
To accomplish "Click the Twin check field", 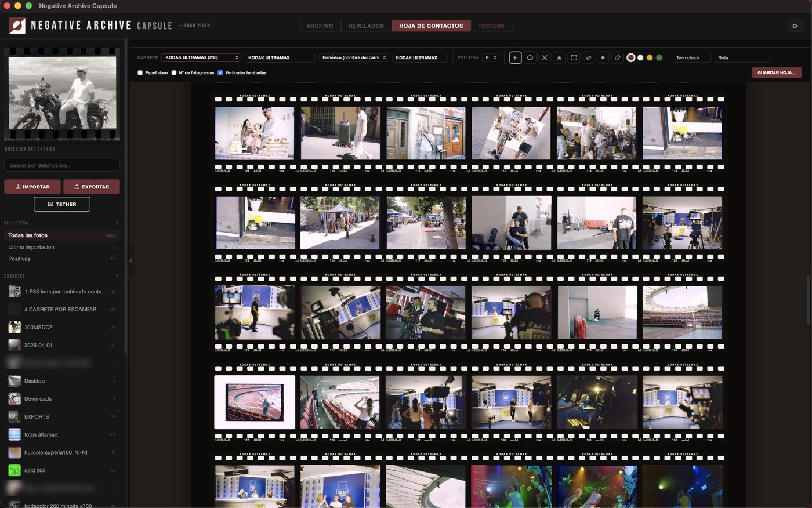I will [x=692, y=58].
